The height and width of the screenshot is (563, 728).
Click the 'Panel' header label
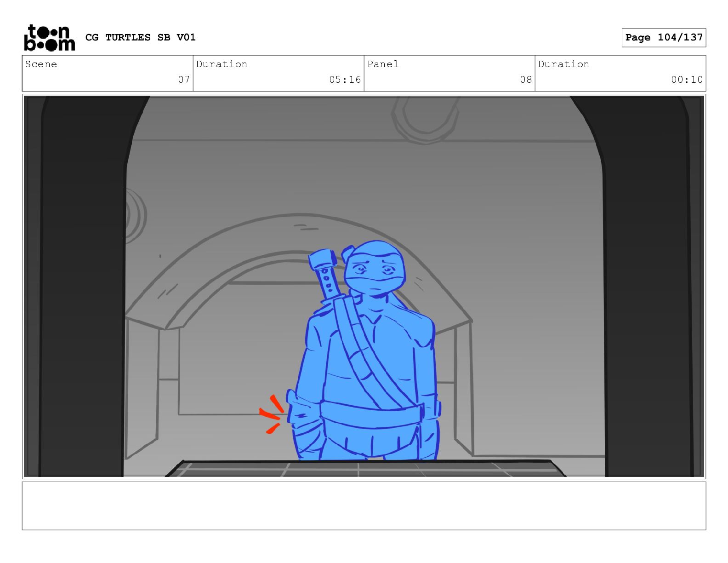tap(383, 64)
